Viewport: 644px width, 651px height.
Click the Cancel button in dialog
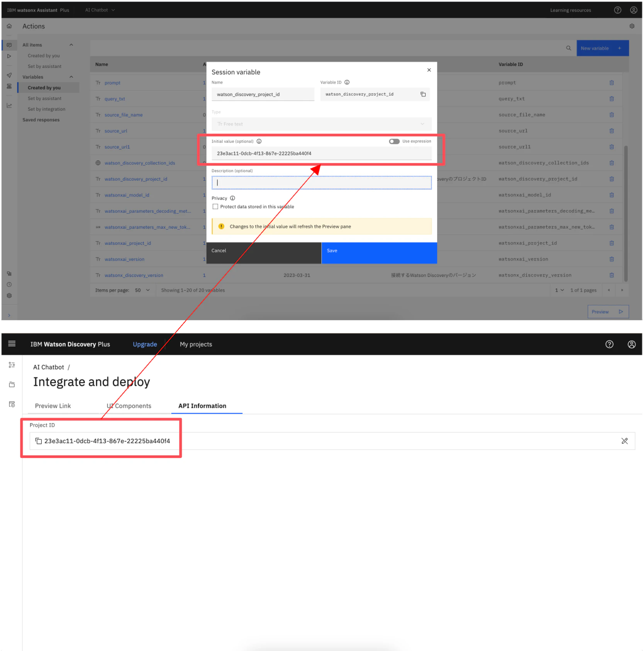(264, 253)
